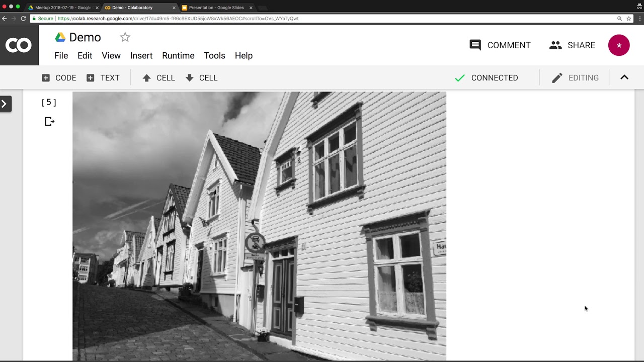Open the Runtime menu
Screen dimensions: 644x362
click(x=178, y=56)
